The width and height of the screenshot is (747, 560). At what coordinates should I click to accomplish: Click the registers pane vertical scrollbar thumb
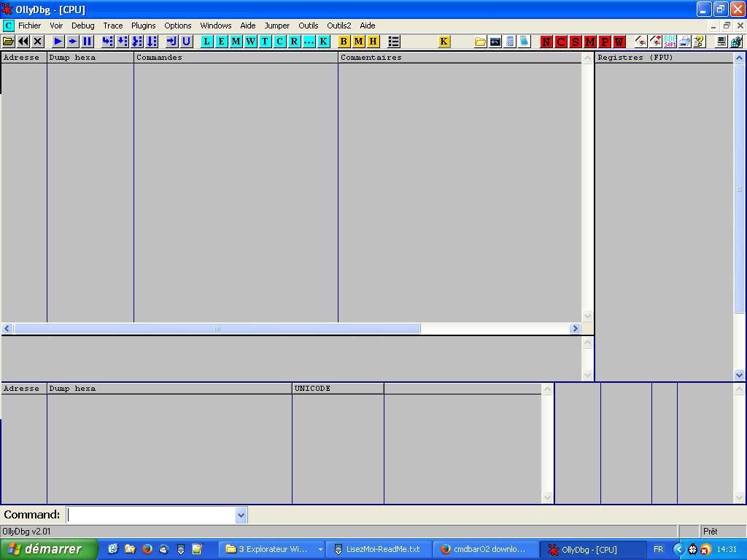739,189
